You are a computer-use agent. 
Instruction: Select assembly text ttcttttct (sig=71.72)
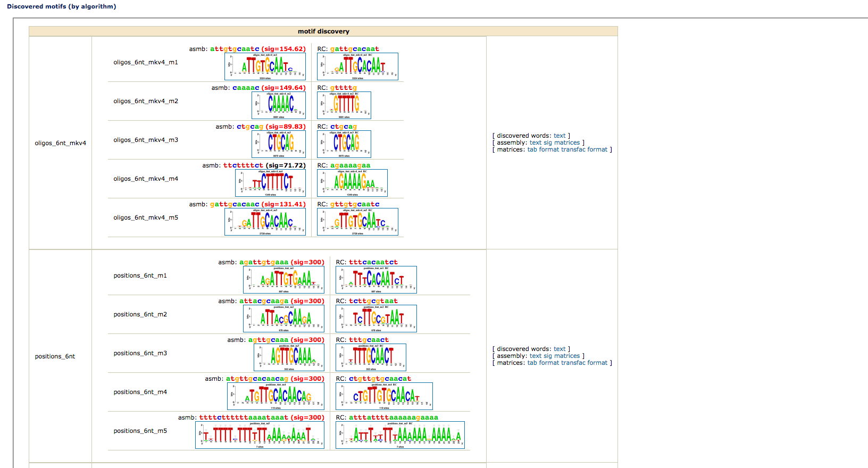click(x=264, y=165)
